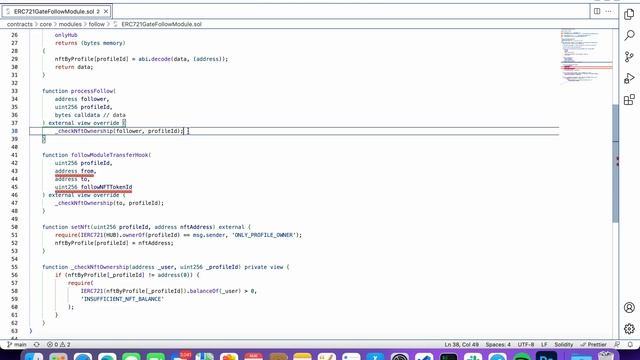Click the 'core' breadcrumb segment
Viewport: 640px width, 360px height.
[x=46, y=24]
